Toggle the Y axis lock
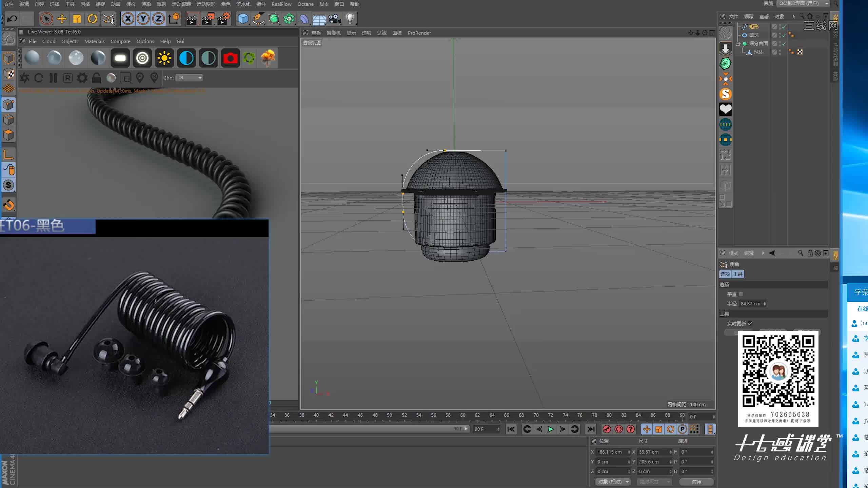 pos(143,19)
